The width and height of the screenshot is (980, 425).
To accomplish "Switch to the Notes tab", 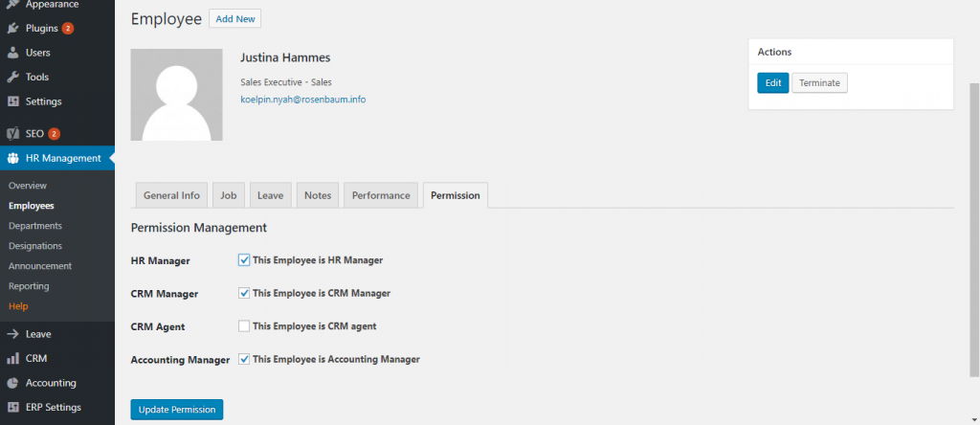I will pyautogui.click(x=318, y=195).
